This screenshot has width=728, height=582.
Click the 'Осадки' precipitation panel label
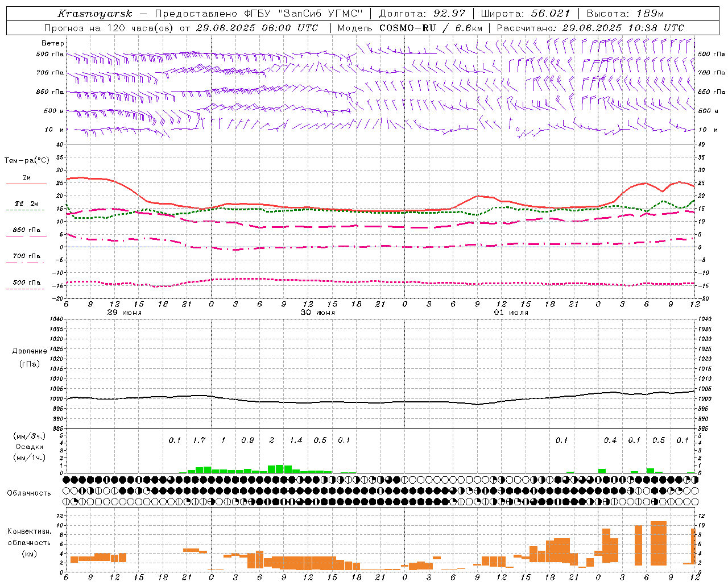pyautogui.click(x=30, y=447)
